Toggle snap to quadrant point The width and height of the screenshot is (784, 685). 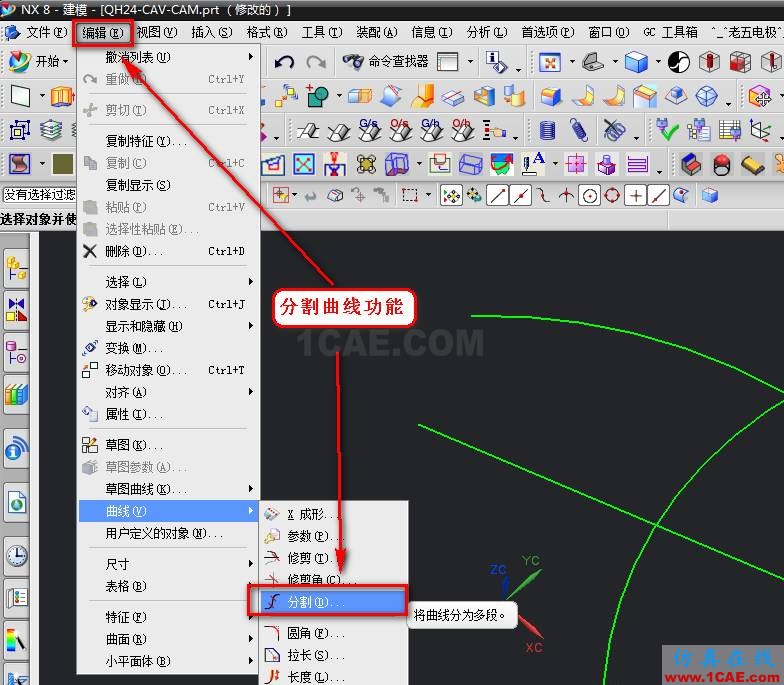612,196
